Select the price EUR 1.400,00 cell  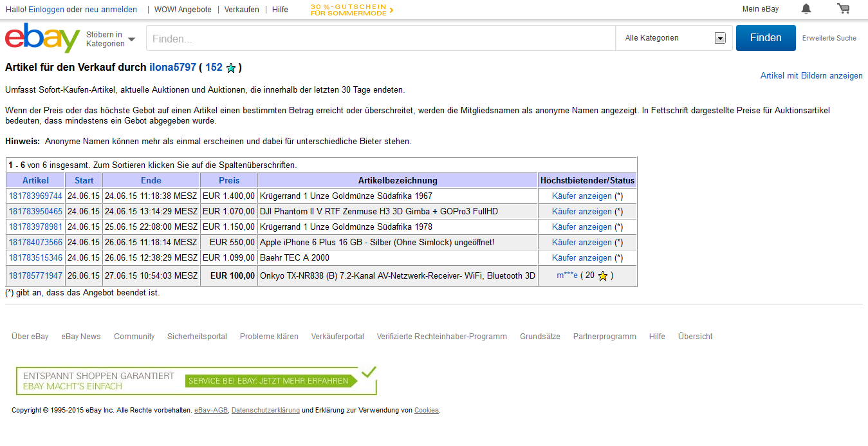[229, 196]
